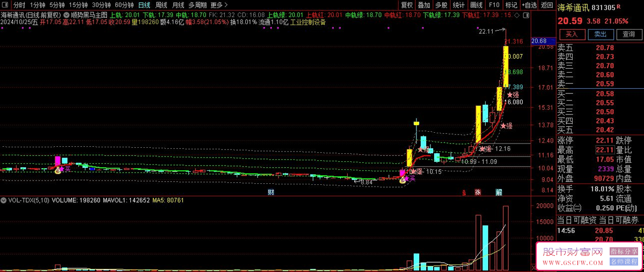
Task: Click the 标记 mark button
Action: 511,5
